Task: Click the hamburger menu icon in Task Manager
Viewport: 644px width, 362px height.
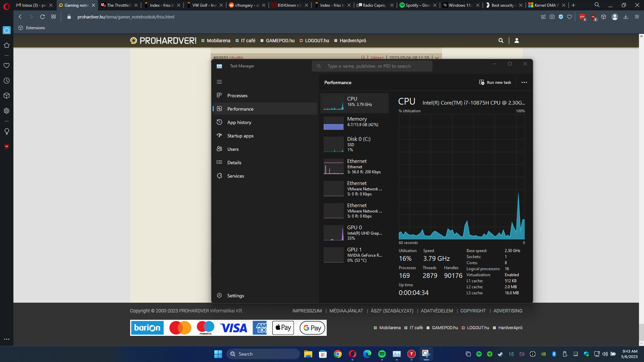Action: tap(219, 82)
